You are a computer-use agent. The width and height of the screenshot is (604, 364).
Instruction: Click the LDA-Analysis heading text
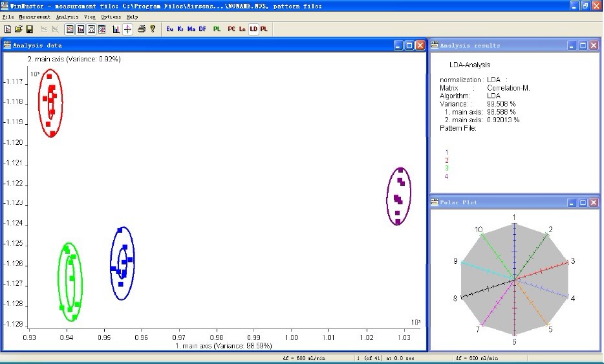[469, 65]
